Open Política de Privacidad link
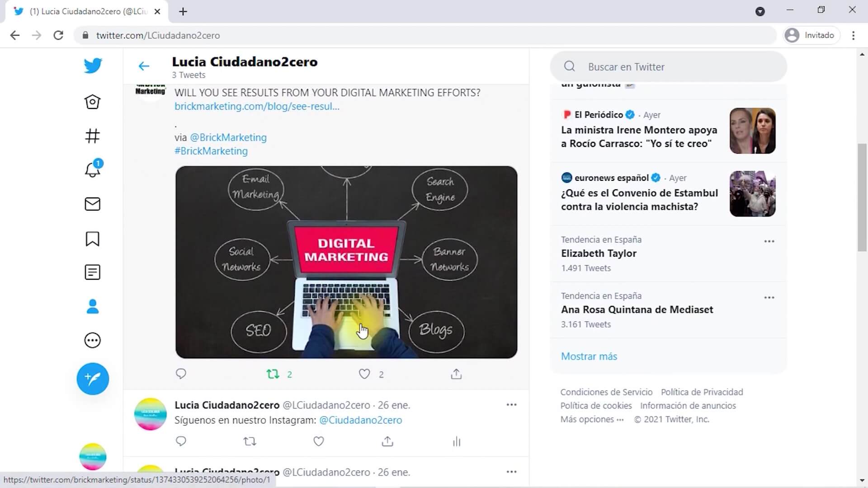Image resolution: width=868 pixels, height=488 pixels. pos(702,392)
